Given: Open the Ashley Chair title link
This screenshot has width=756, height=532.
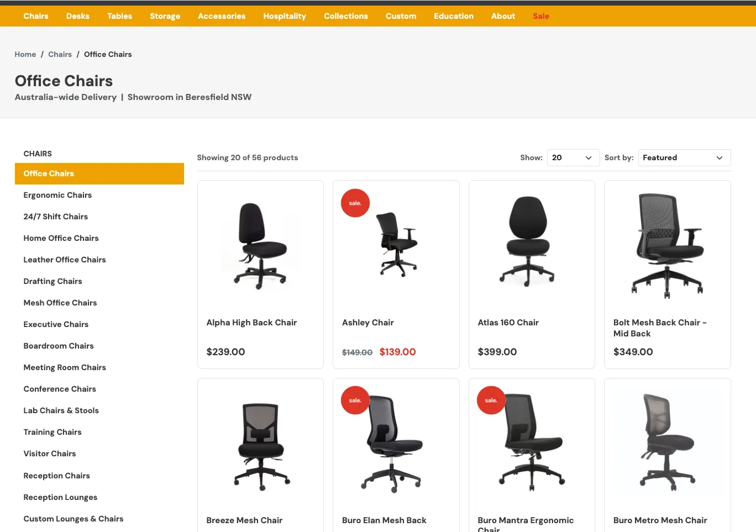Looking at the screenshot, I should pyautogui.click(x=368, y=323).
